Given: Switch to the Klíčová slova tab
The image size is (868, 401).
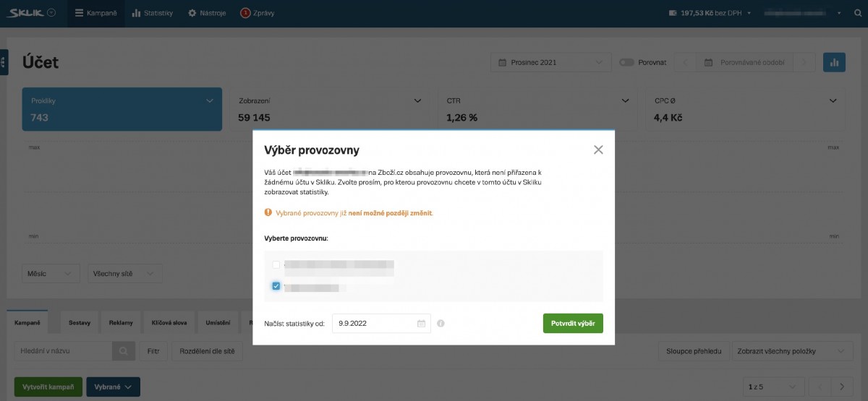Looking at the screenshot, I should (170, 322).
